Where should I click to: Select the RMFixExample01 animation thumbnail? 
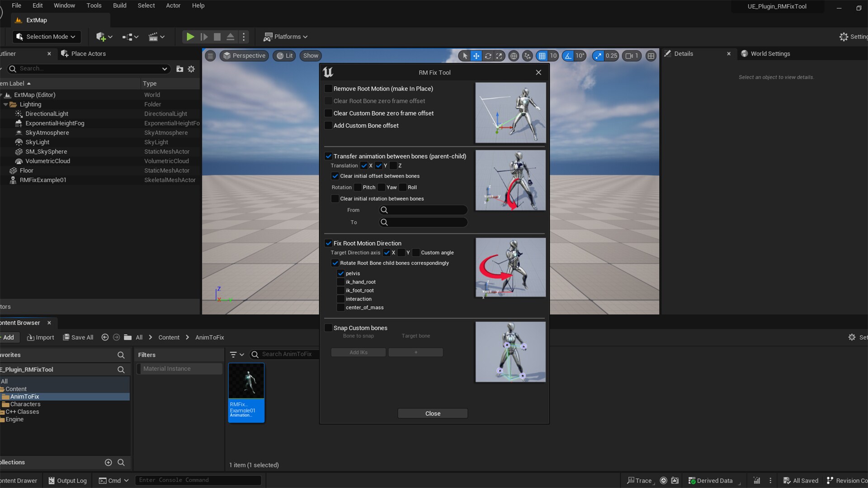(246, 380)
